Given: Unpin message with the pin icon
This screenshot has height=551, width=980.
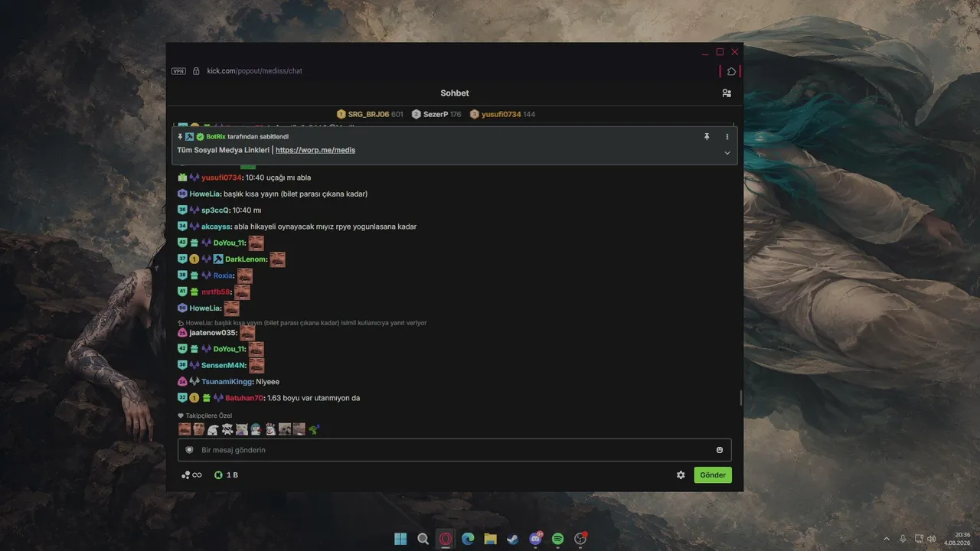Looking at the screenshot, I should (707, 136).
